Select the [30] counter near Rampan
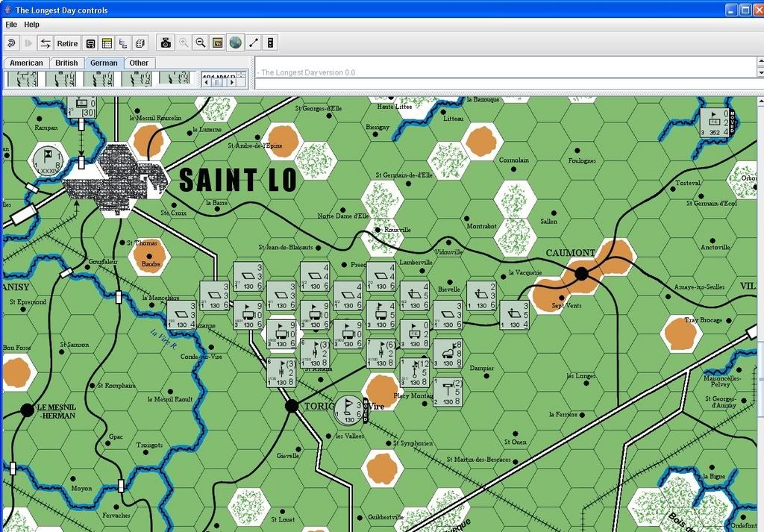Image resolution: width=764 pixels, height=532 pixels. pyautogui.click(x=82, y=107)
